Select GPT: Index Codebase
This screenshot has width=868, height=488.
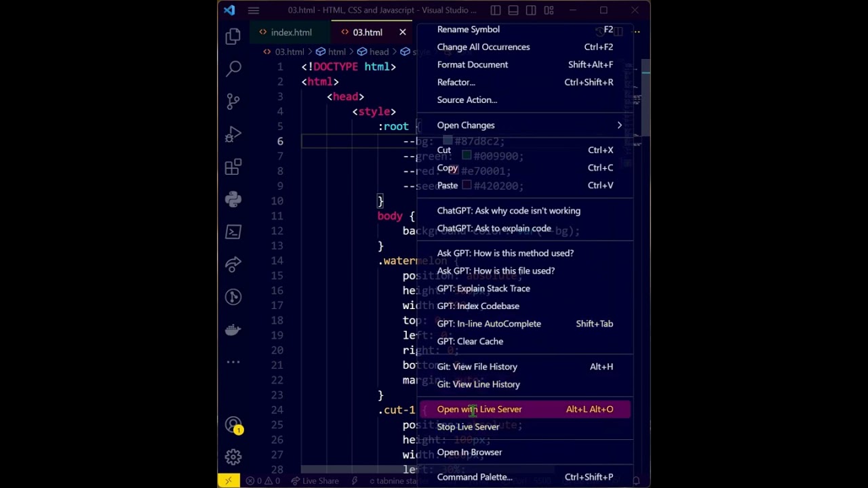tap(526, 306)
